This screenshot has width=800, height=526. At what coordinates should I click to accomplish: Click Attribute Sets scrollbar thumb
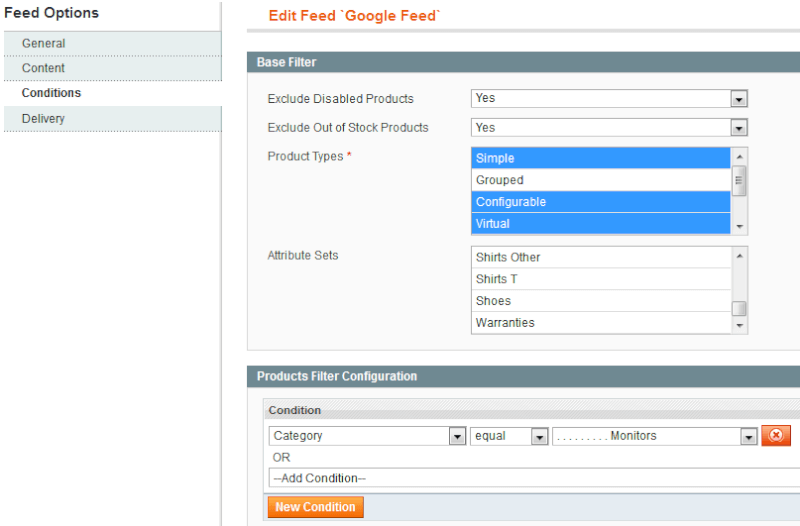(739, 309)
